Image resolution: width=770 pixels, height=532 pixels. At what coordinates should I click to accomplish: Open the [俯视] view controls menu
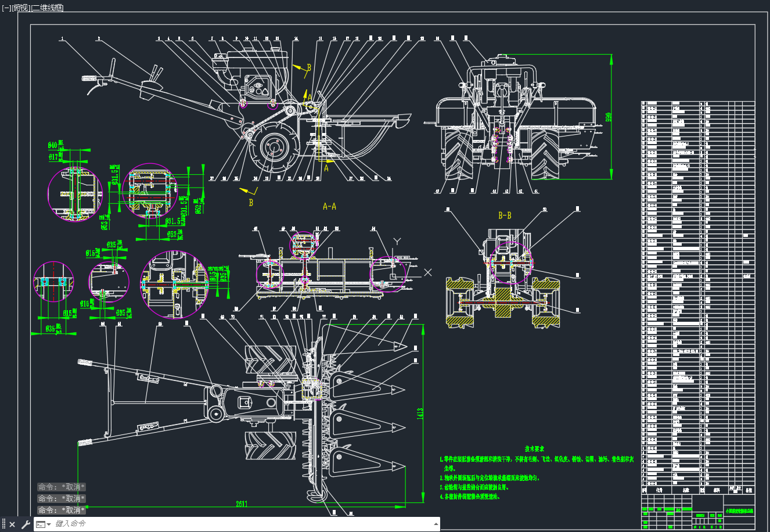click(x=20, y=8)
